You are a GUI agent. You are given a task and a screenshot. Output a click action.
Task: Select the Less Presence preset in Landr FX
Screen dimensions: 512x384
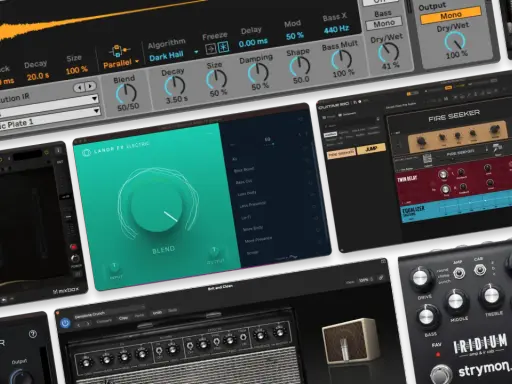click(x=252, y=204)
